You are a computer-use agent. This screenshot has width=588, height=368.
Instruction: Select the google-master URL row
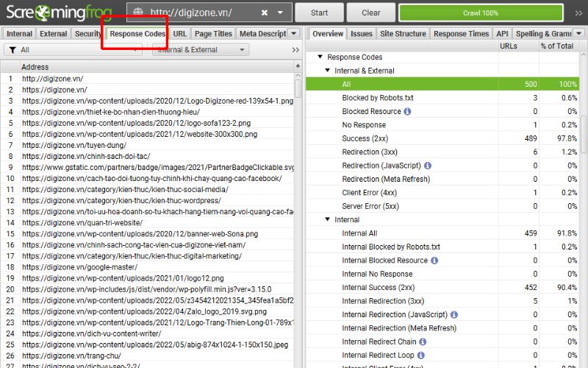147,267
